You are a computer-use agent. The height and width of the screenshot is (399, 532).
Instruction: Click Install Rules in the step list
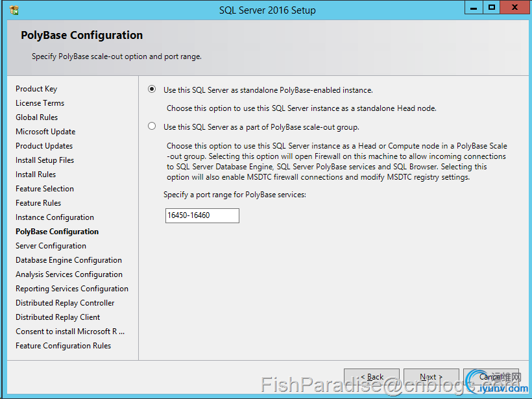pos(36,175)
